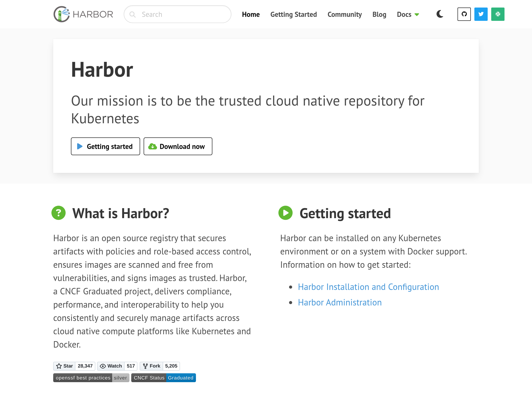The height and width of the screenshot is (399, 532).
Task: Focus the Search input field
Action: coord(183,14)
